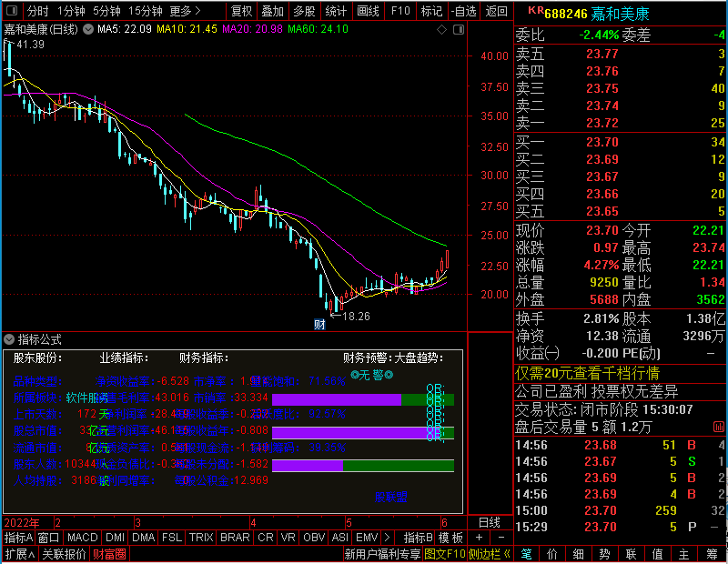Click the 获利筹码 progress bar

pos(363,466)
